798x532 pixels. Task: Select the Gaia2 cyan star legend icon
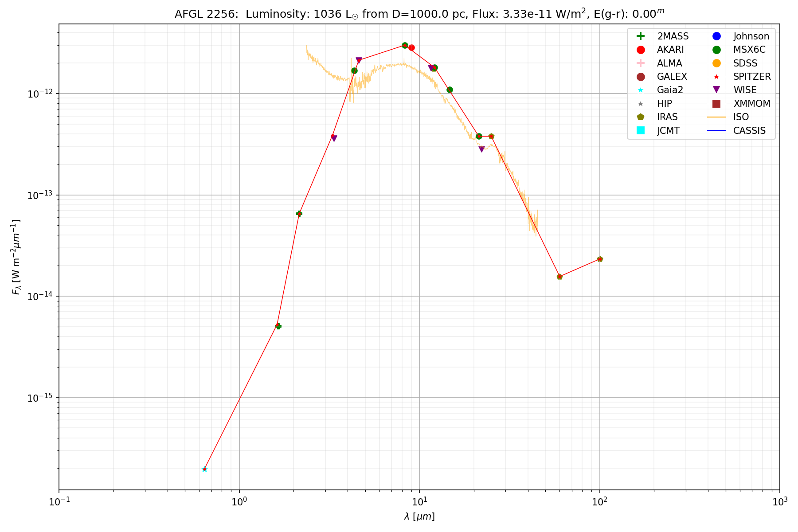[x=640, y=90]
